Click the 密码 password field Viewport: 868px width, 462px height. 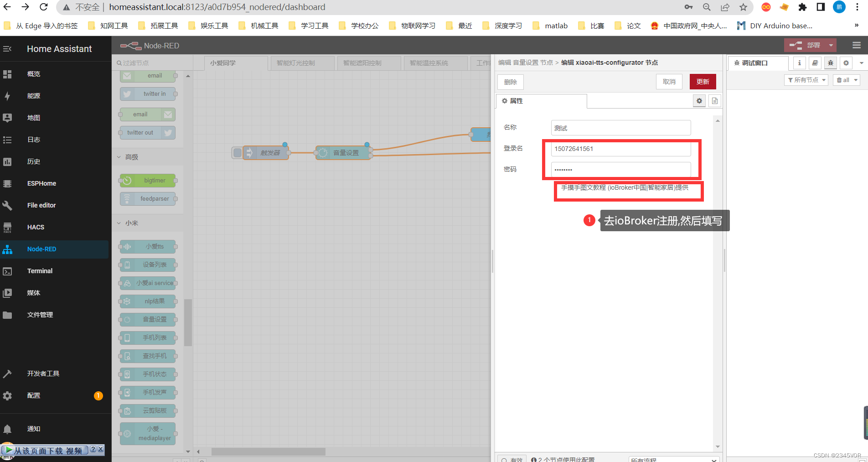click(621, 170)
